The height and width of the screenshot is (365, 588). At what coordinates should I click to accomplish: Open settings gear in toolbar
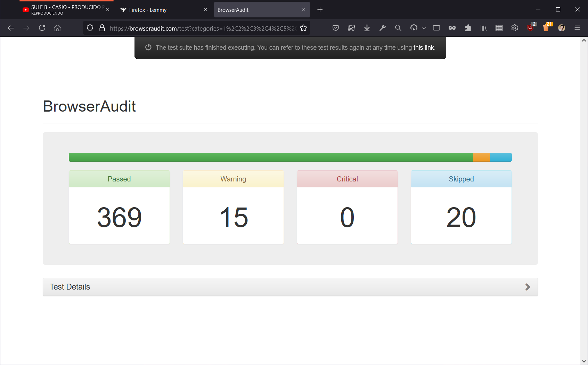515,28
